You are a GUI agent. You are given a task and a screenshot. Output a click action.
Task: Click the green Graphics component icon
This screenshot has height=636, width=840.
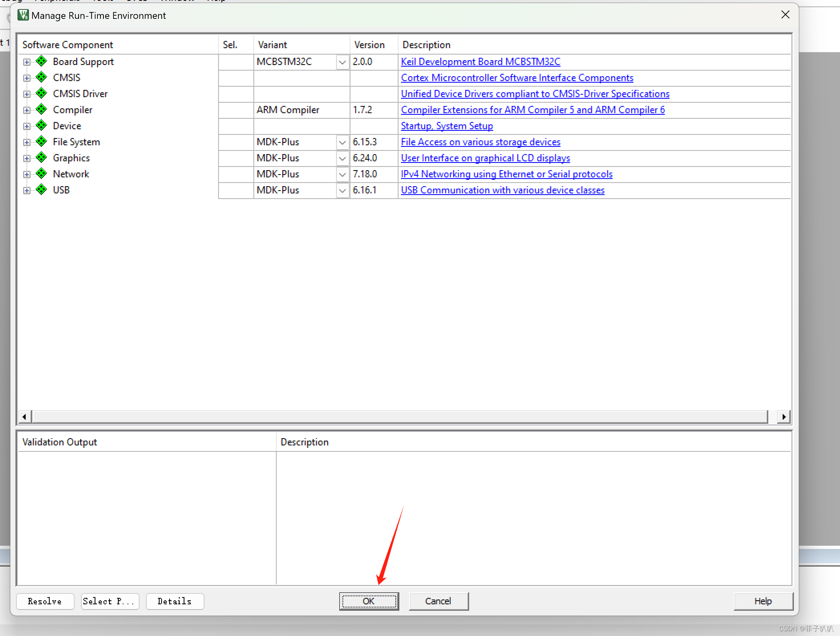point(41,158)
